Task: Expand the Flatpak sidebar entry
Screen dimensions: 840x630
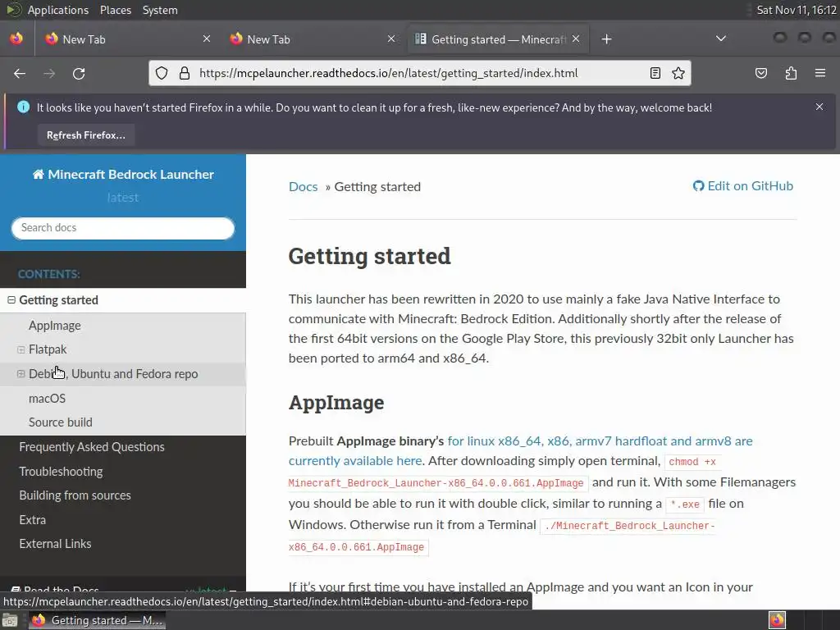Action: (x=21, y=349)
